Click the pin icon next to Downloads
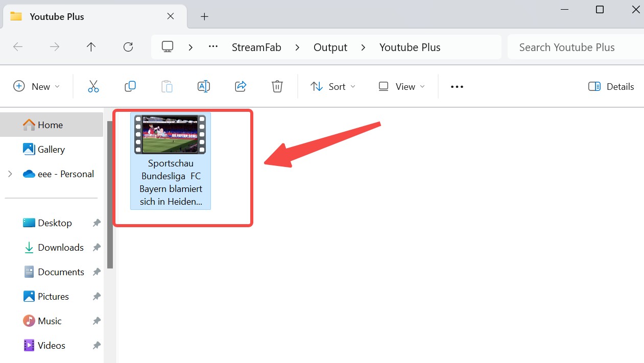The image size is (644, 363). [x=97, y=248]
